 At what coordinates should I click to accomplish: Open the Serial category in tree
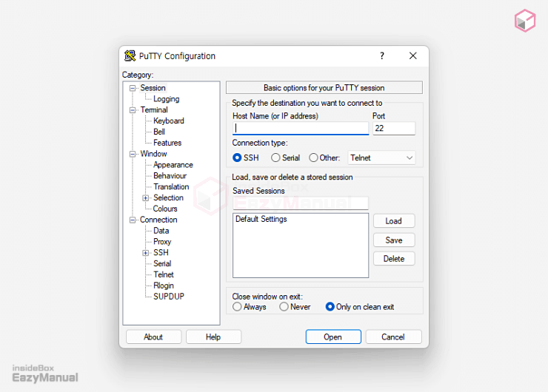(162, 263)
